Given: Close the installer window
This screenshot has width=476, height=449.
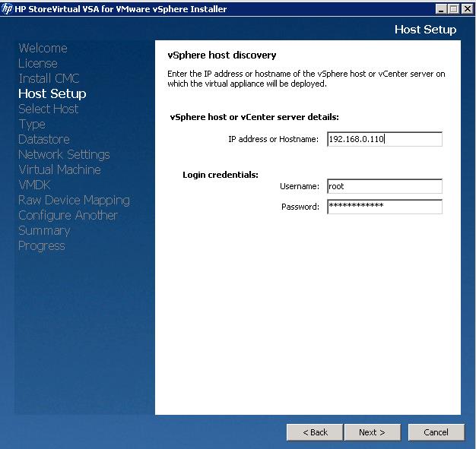Looking at the screenshot, I should coord(467,9).
